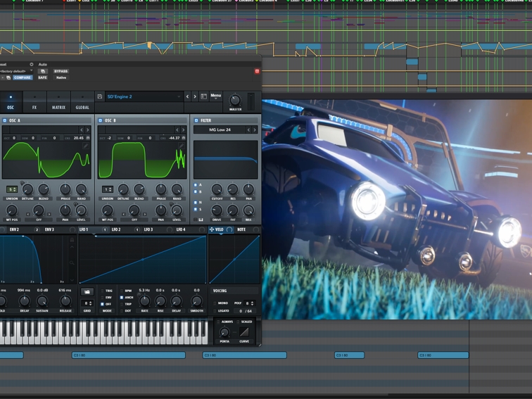Enable the LFO TRIG mode checkbox
The image size is (532, 399).
click(x=102, y=291)
